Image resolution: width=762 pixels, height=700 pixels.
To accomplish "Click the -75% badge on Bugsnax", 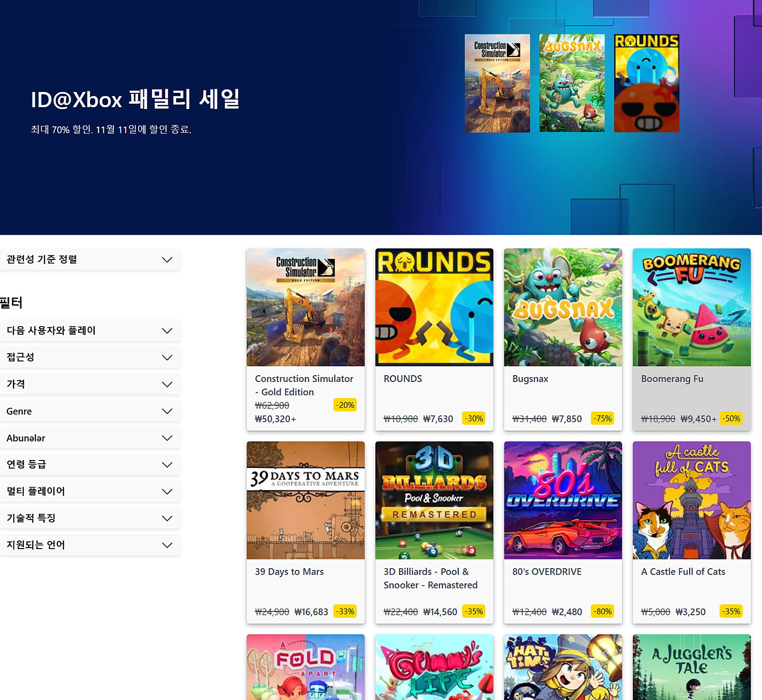I will pyautogui.click(x=602, y=419).
